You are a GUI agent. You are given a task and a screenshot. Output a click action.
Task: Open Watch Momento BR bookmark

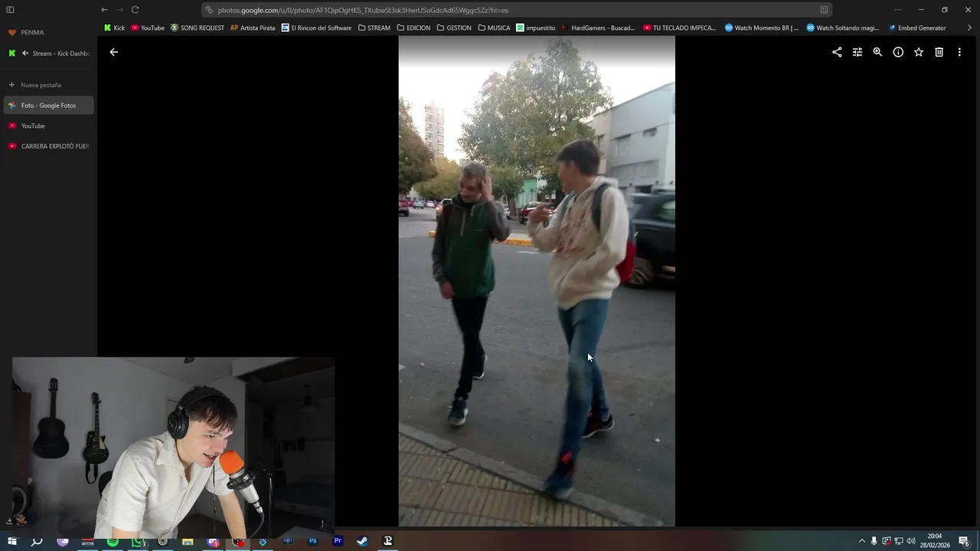(x=762, y=28)
